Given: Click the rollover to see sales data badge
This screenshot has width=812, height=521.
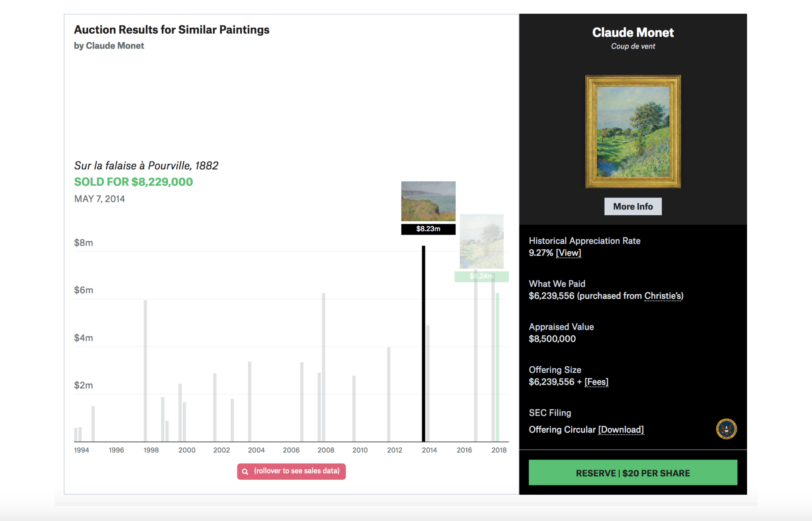Looking at the screenshot, I should pos(291,471).
